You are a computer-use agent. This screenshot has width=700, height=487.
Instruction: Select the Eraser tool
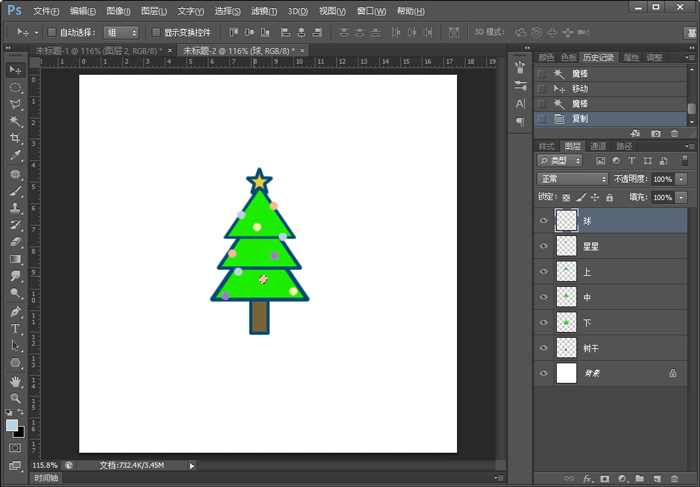[x=15, y=242]
